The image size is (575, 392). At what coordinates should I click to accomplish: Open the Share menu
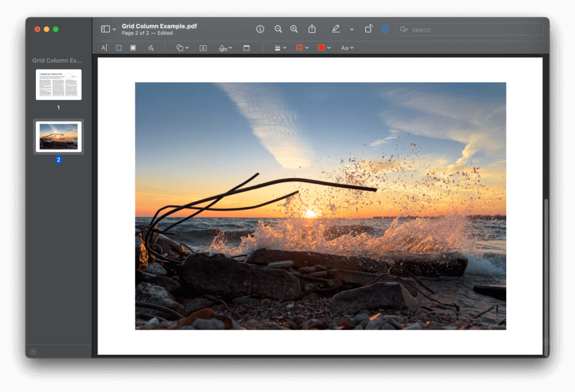312,29
